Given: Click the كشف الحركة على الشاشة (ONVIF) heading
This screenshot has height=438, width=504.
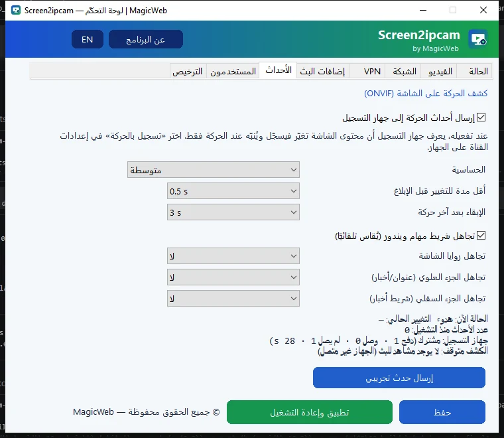Looking at the screenshot, I should click(426, 94).
